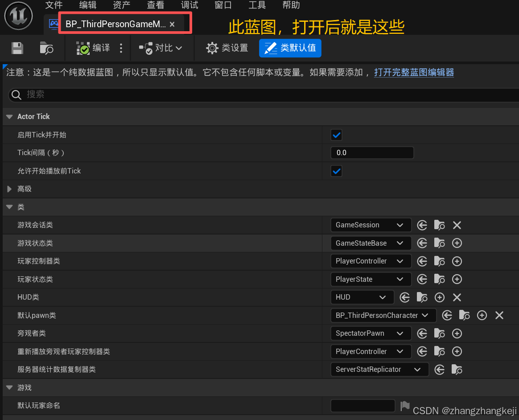The image size is (519, 420).
Task: Expand the 高级 advanced section
Action: (9, 189)
